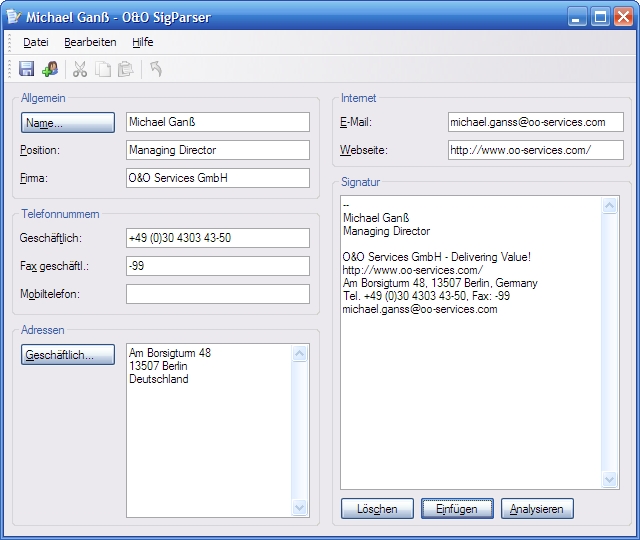Click the Add contact toolbar icon
The width and height of the screenshot is (640, 540).
point(50,69)
